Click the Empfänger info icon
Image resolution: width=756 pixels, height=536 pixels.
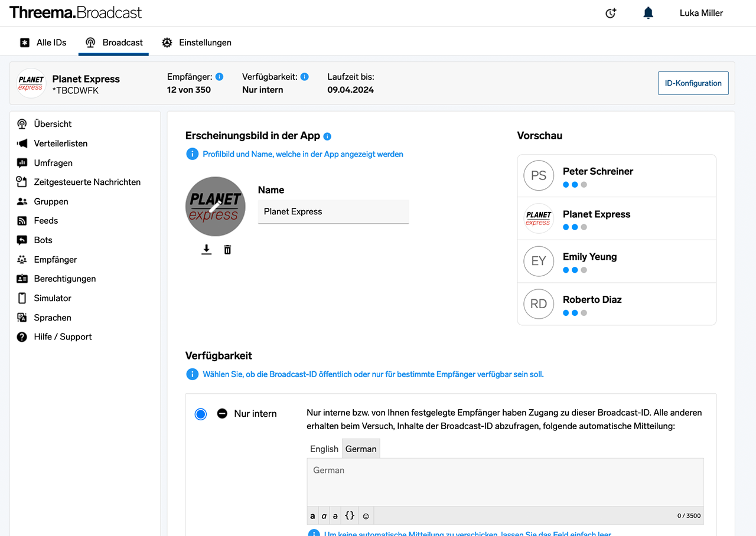219,77
